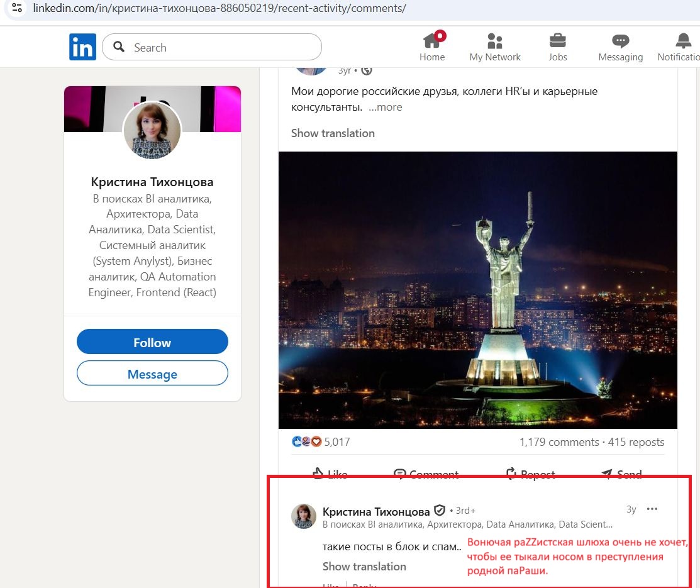Screen dimensions: 700x588
Task: Go to My Network icon
Action: [495, 42]
